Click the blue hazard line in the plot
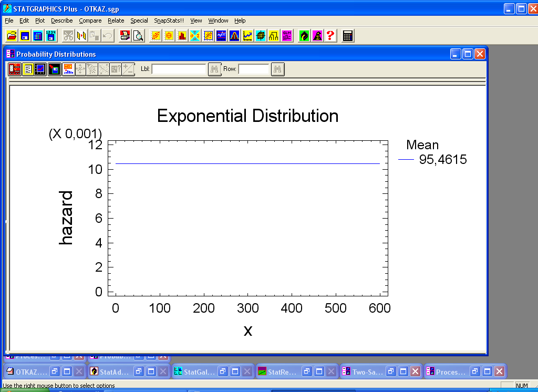This screenshot has width=538, height=392. (248, 164)
